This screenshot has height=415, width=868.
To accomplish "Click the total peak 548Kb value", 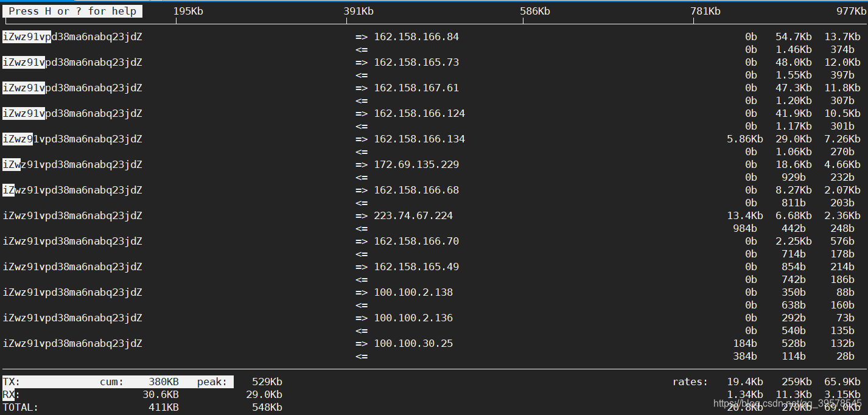I will 267,408.
